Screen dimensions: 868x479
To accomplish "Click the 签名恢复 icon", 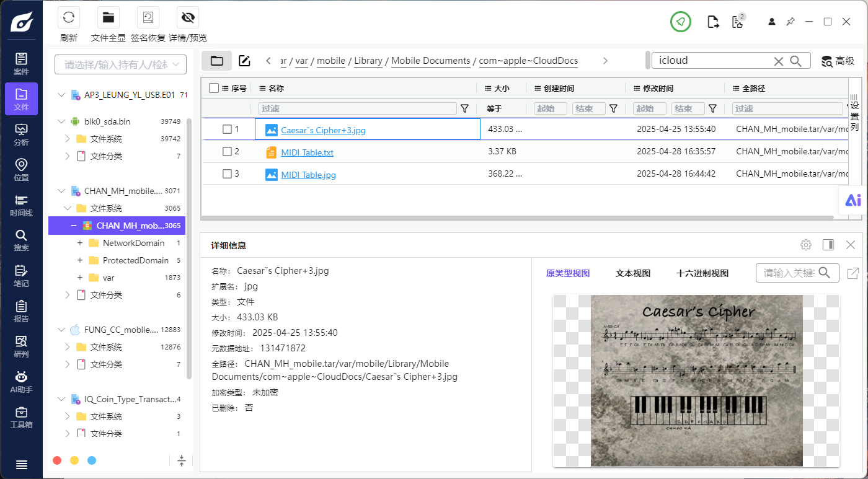I will point(148,17).
